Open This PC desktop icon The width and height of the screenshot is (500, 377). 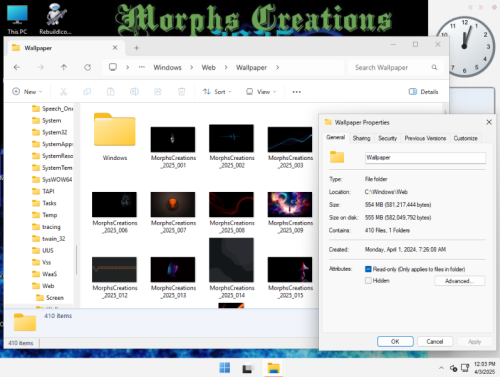click(17, 19)
